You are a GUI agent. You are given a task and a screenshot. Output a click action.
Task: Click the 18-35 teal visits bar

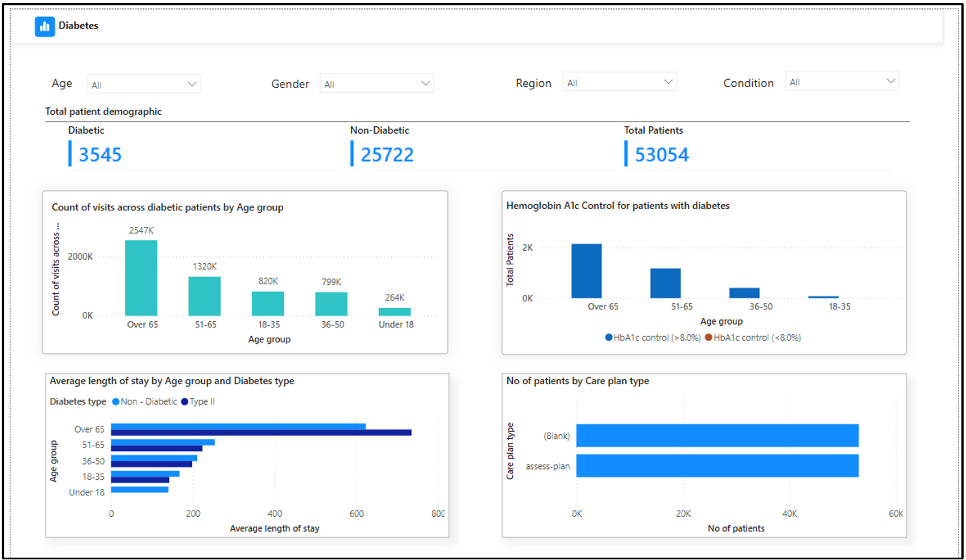pos(268,304)
